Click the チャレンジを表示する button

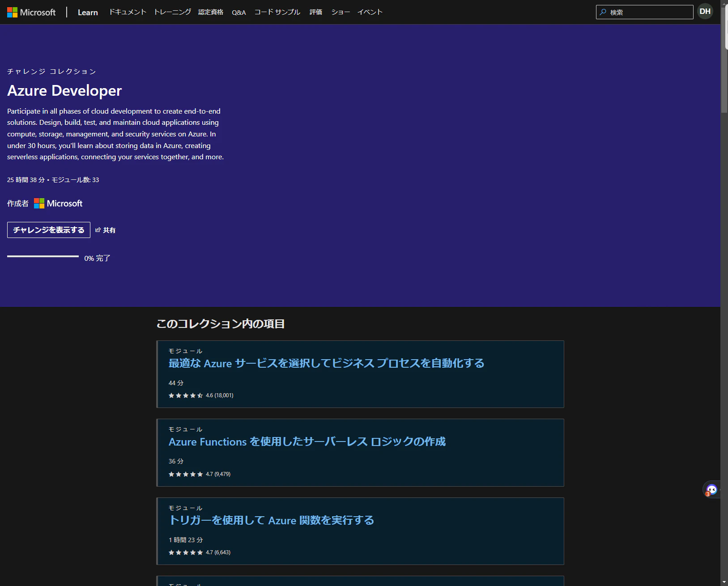point(49,230)
